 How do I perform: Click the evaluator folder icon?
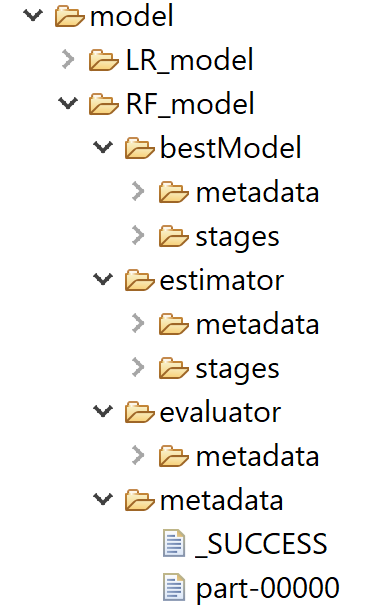139,412
